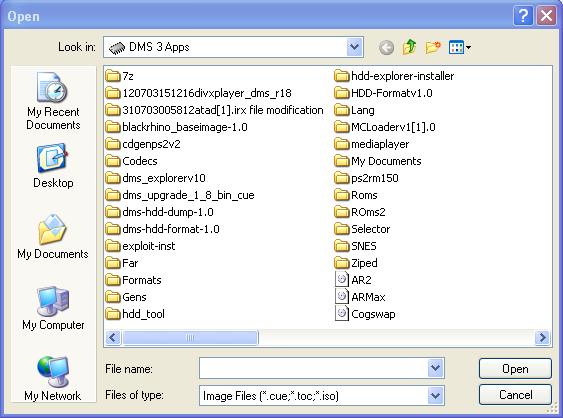
Task: Open My Computer from places bar
Action: point(53,308)
